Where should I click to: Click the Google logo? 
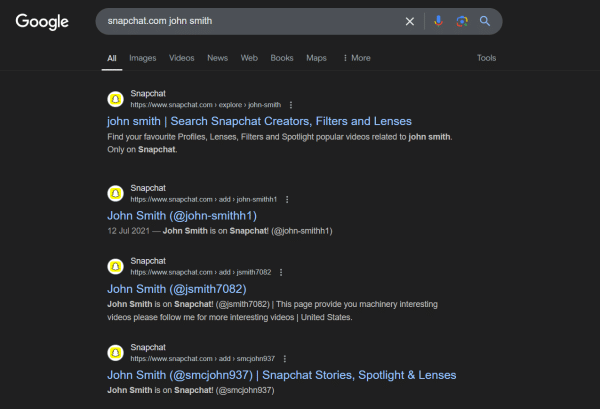[42, 22]
